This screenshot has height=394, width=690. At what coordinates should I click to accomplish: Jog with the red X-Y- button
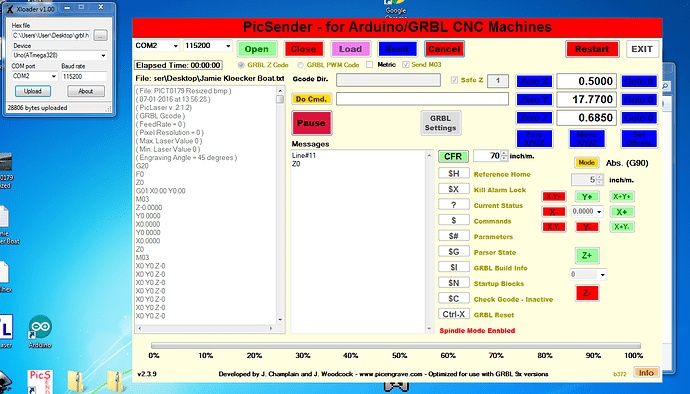click(x=553, y=227)
